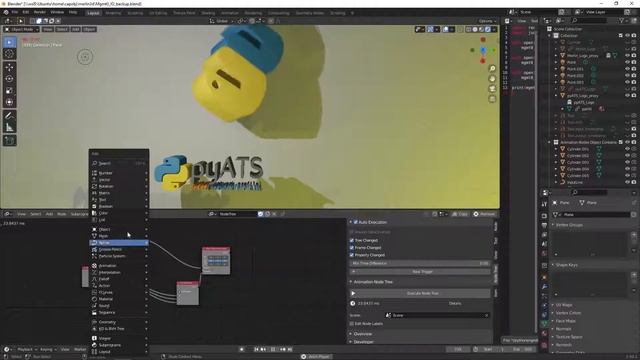Switch viewport to rendered shading
This screenshot has height=360, width=640.
click(488, 29)
